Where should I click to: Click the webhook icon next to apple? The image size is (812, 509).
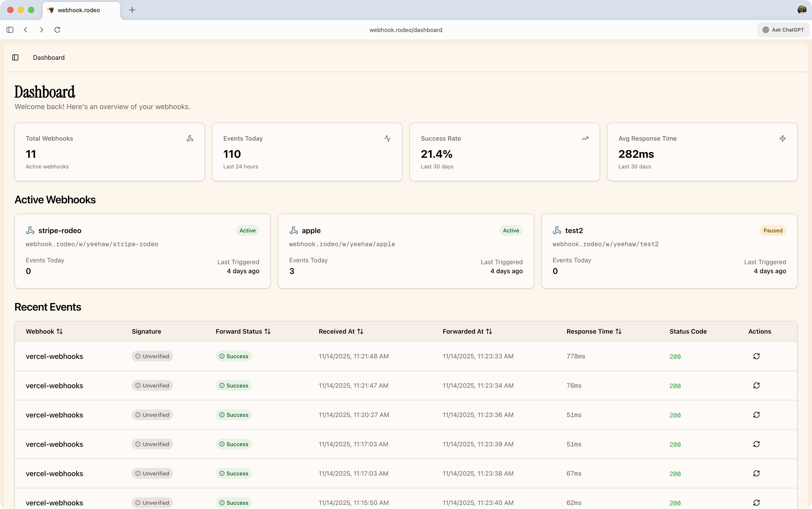pyautogui.click(x=293, y=230)
